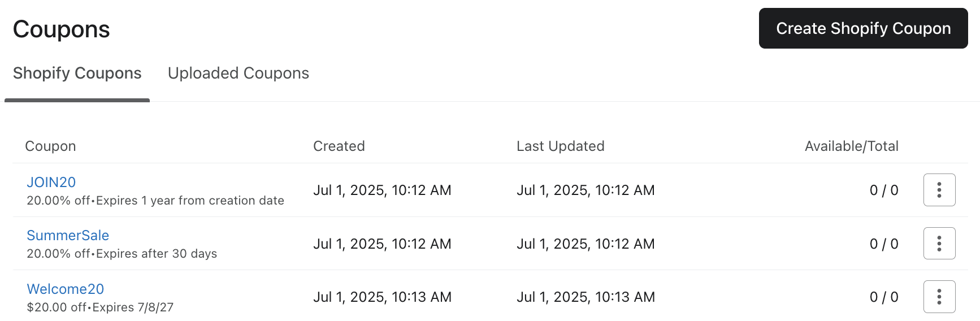Click Welcome20's '$20.00 off' description text
Viewport: 980px width, 321px height.
tap(57, 307)
